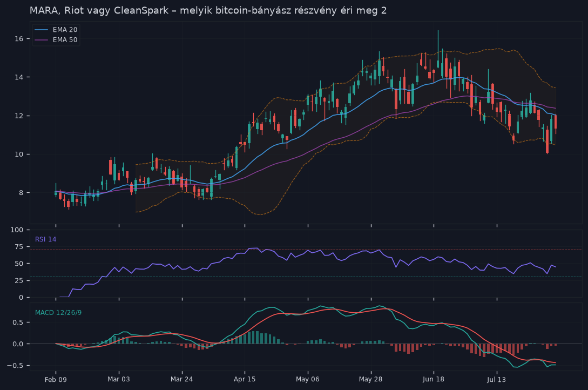Click the MACD −0.5 axis label
The image size is (588, 390).
(15, 365)
